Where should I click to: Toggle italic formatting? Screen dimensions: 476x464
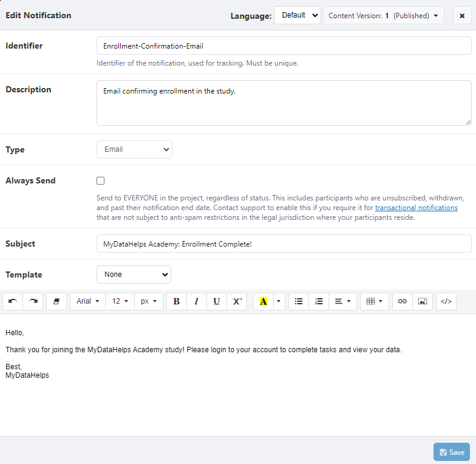196,301
